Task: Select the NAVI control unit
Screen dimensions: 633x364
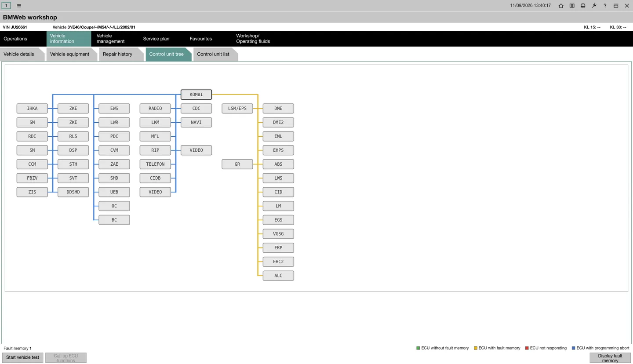Action: [196, 122]
